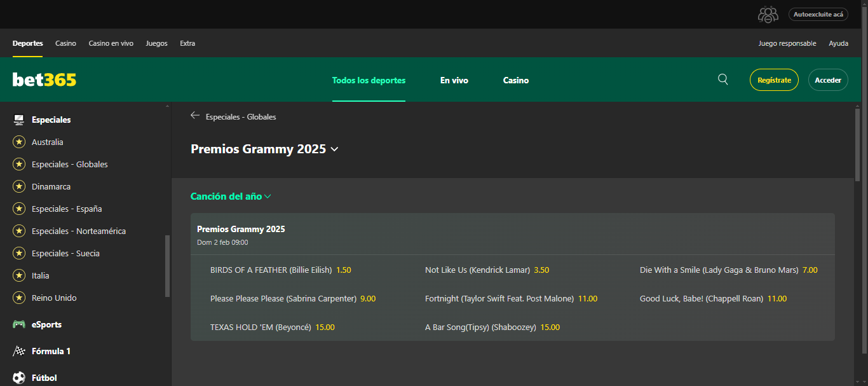Select Especiales - Suecia in sidebar

coord(65,253)
